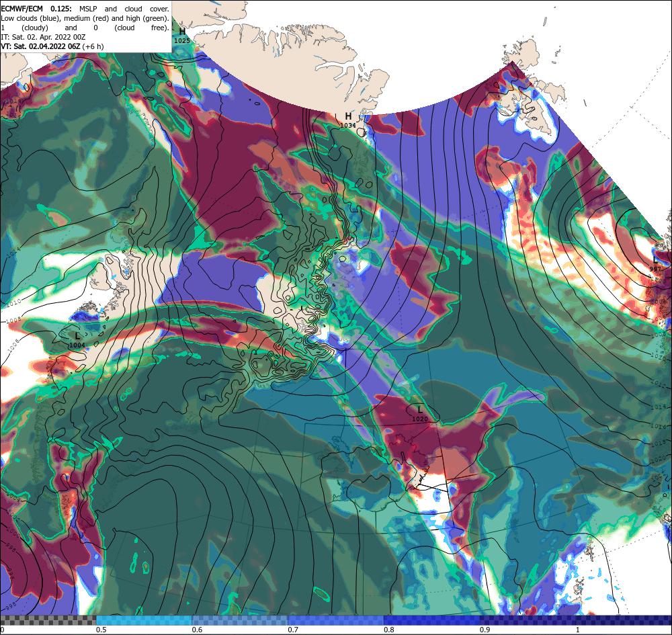The image size is (672, 635).
Task: Click the colorbar tick label '0'
Action: coord(2,630)
